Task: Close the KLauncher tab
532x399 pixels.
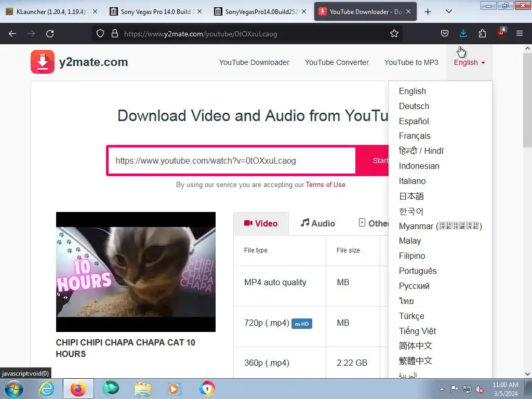Action: 95,11
